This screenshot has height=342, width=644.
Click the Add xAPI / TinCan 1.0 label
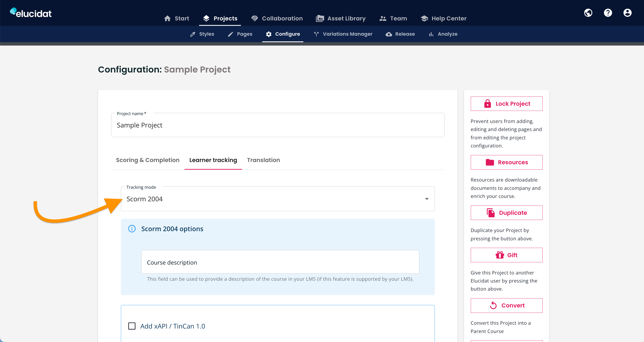173,326
